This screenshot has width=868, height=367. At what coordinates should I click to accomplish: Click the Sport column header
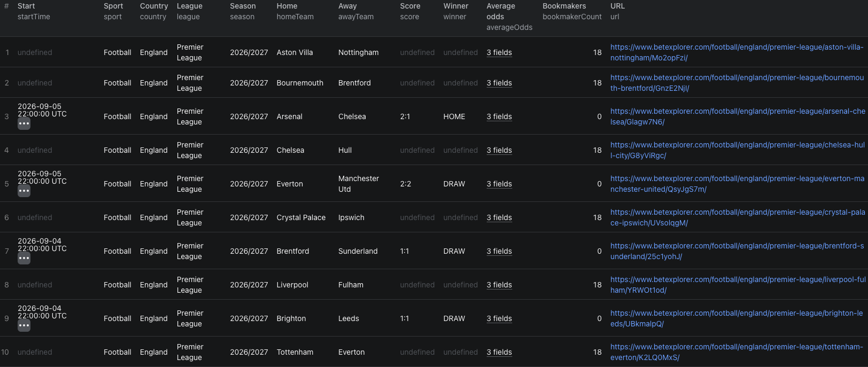[x=113, y=6]
